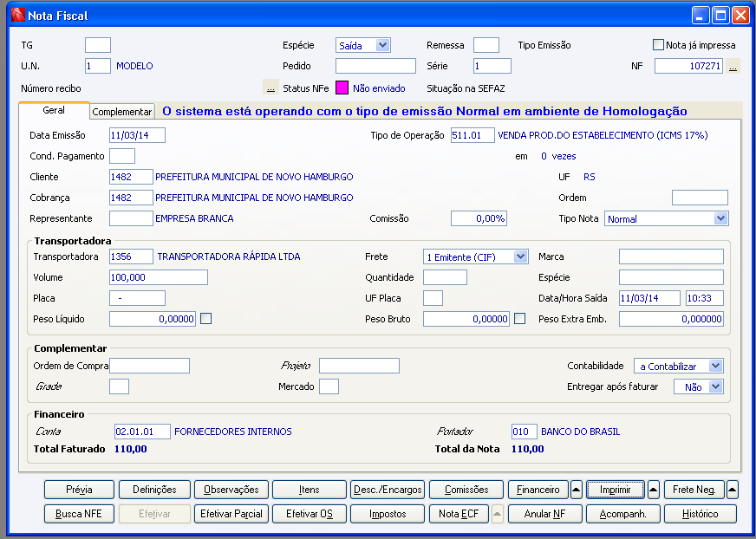Image resolution: width=756 pixels, height=539 pixels.
Task: Switch to the Complementar tab
Action: (x=122, y=112)
